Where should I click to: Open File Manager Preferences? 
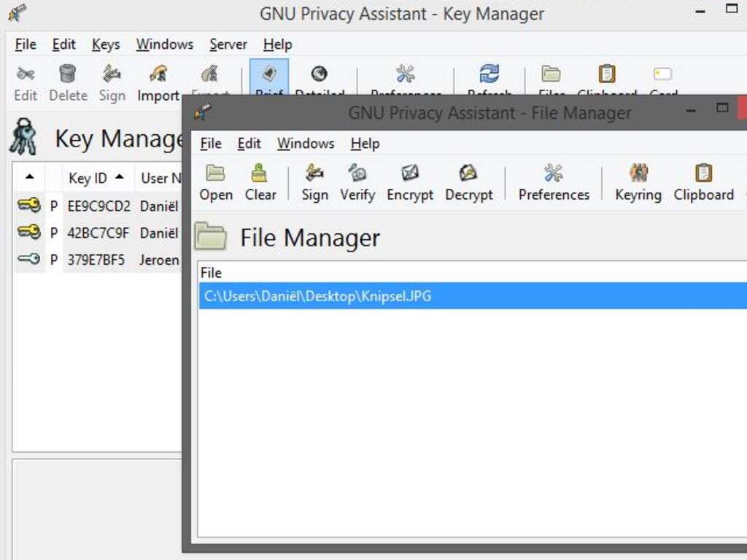point(554,182)
